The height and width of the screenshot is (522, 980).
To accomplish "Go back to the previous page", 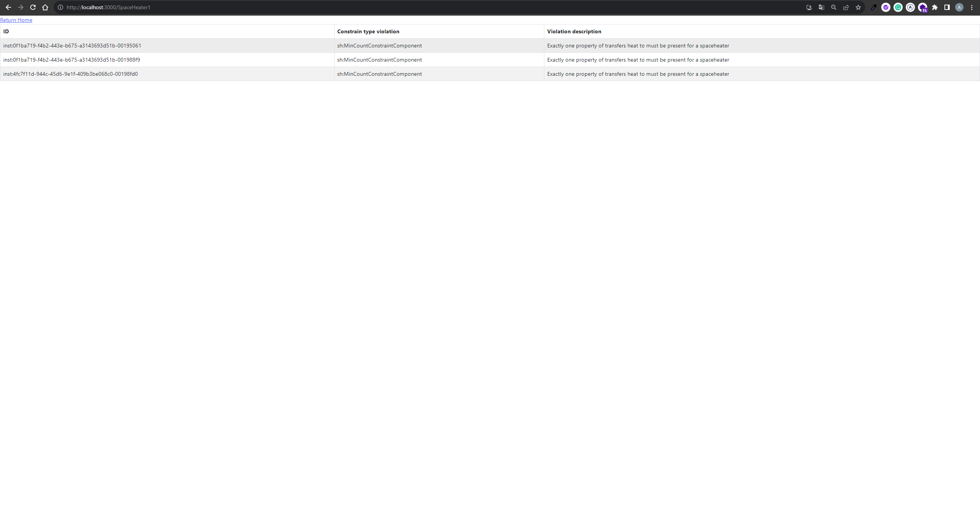I will pyautogui.click(x=8, y=7).
